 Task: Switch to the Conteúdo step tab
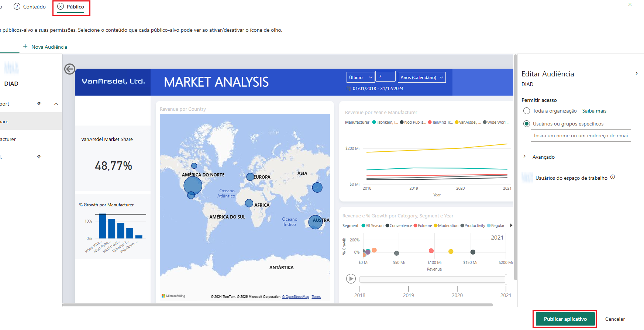[30, 7]
